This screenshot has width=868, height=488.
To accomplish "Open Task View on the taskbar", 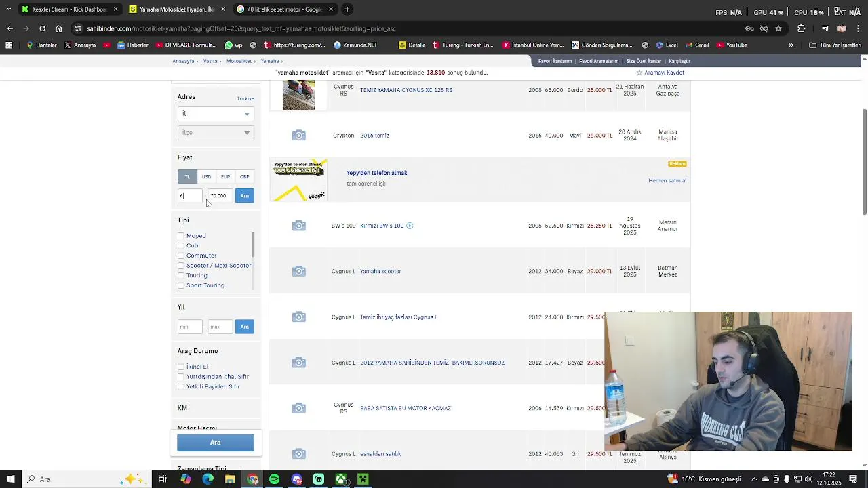I will (163, 479).
